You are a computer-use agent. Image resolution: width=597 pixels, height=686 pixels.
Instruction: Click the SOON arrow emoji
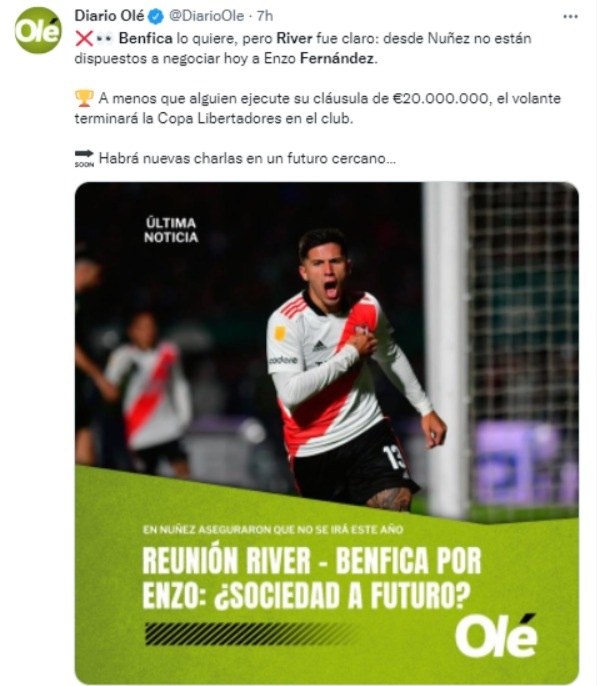pyautogui.click(x=84, y=158)
